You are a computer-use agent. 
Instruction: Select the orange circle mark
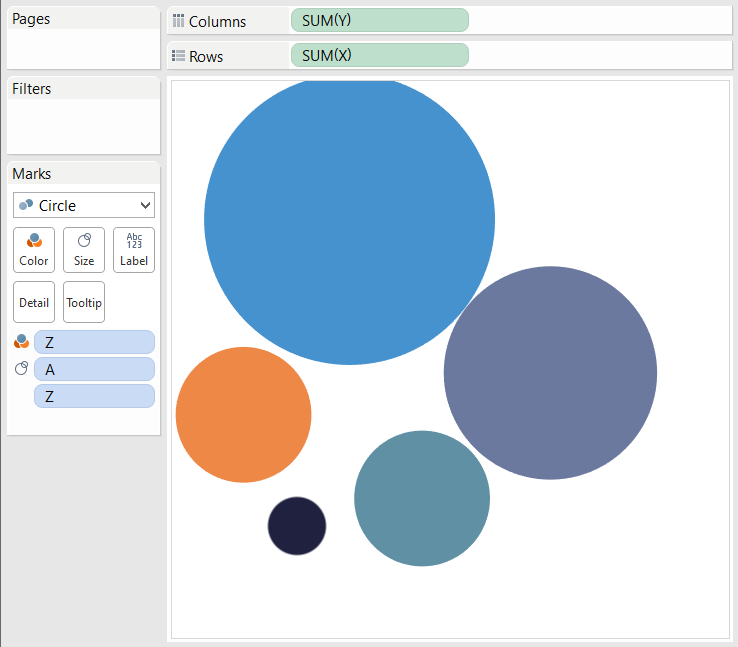[243, 415]
